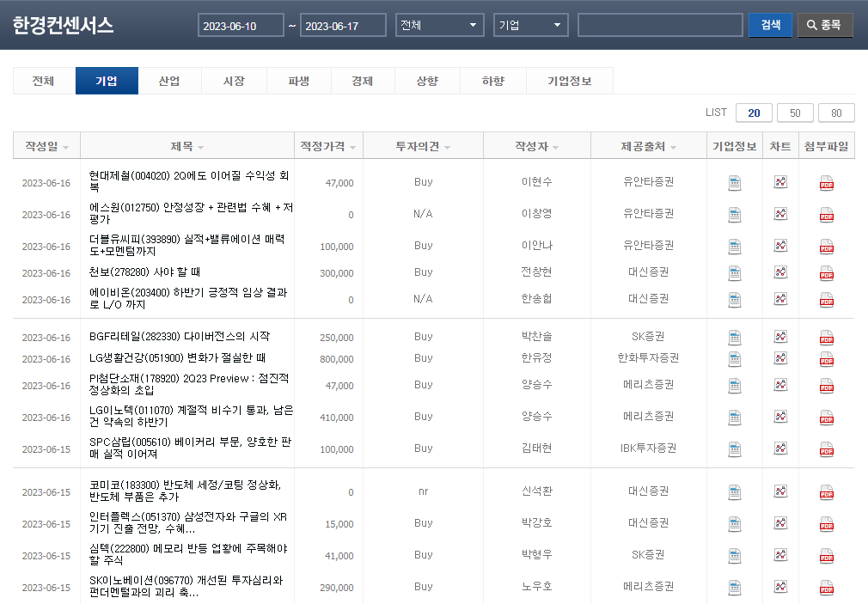This screenshot has width=868, height=604.
Task: Open company info icon for 천보 row
Action: tap(735, 273)
